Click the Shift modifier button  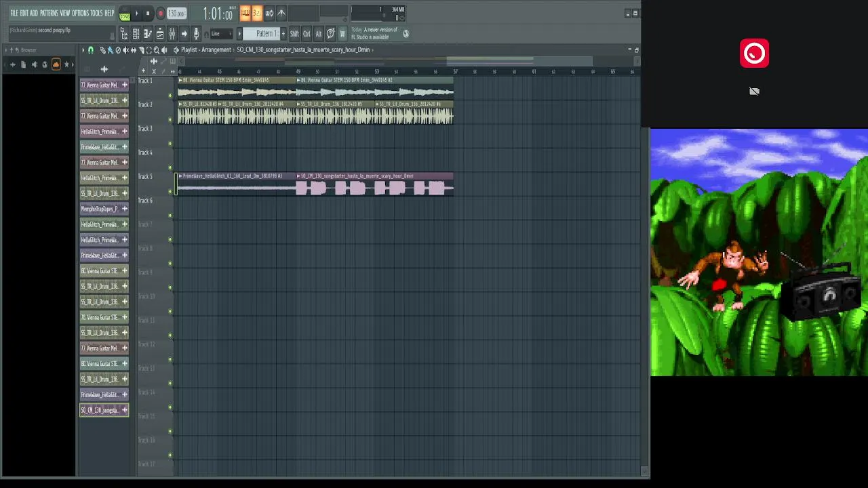point(294,33)
